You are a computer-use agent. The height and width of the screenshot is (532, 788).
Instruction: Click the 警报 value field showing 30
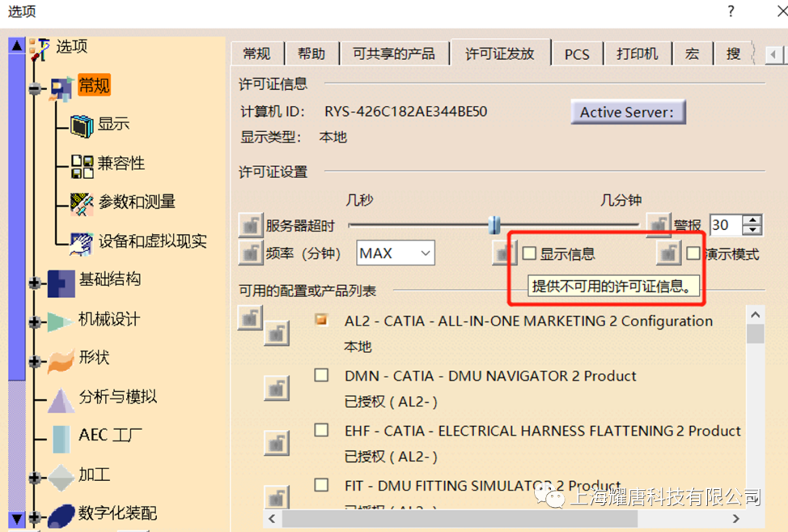pos(725,225)
